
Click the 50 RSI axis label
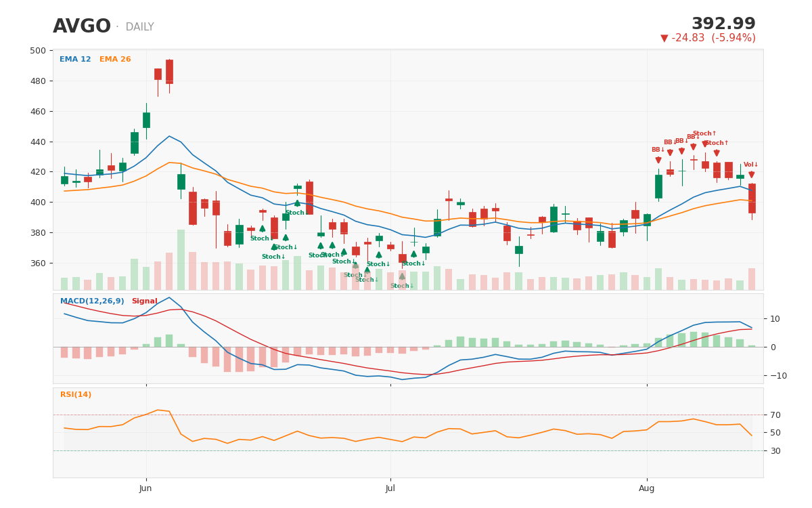click(775, 433)
